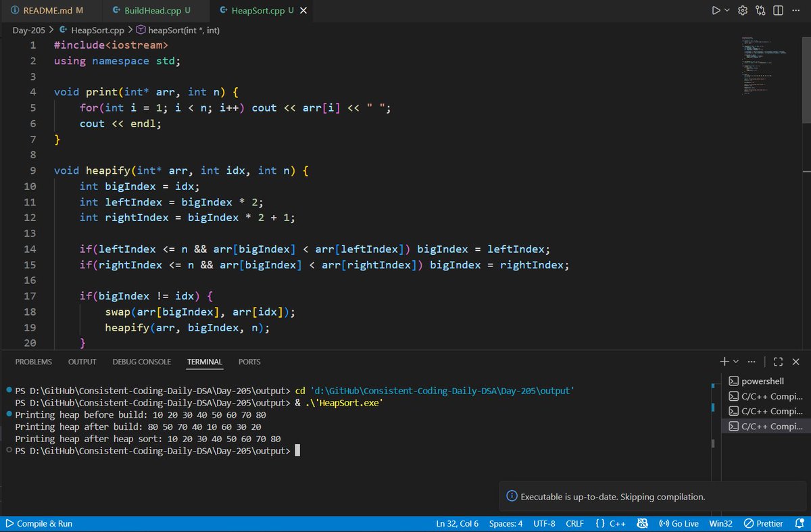Change file encoding via UTF-8

544,524
